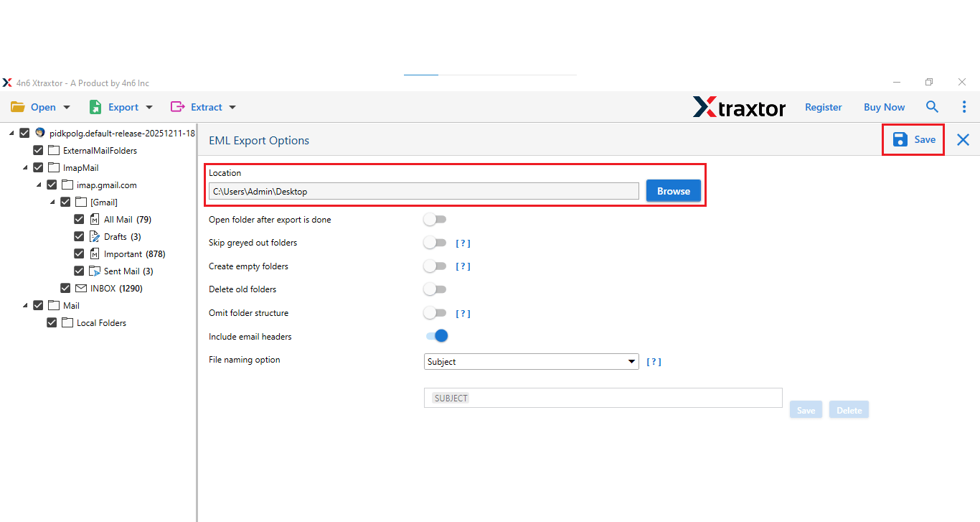The height and width of the screenshot is (522, 980).
Task: Disable Include email headers switch
Action: tap(436, 336)
